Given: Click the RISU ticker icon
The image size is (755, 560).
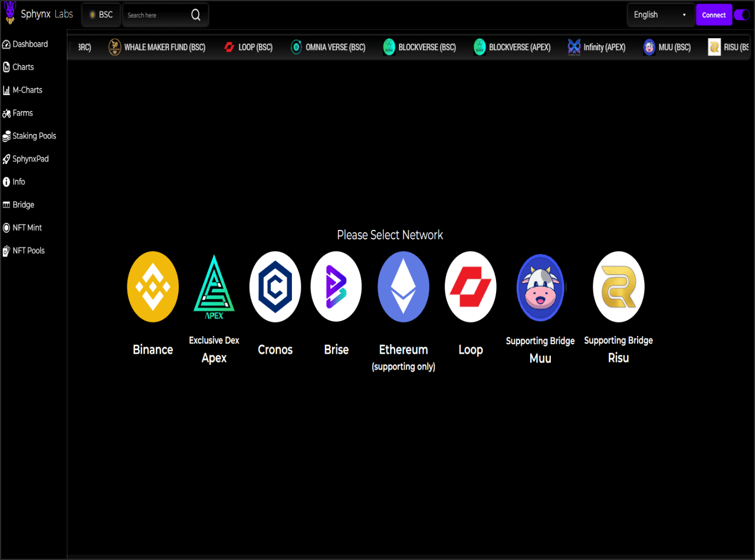Looking at the screenshot, I should click(x=714, y=47).
